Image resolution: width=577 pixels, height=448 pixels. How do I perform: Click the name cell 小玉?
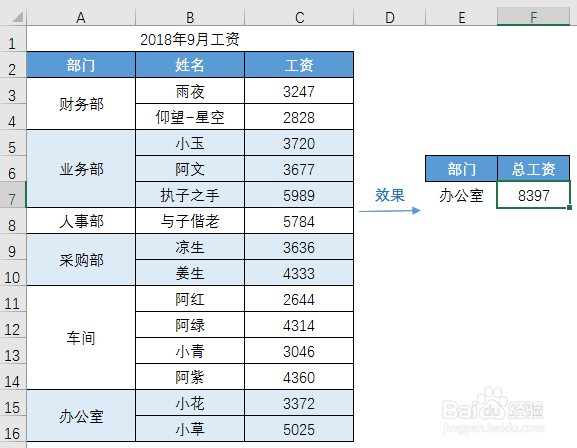190,143
